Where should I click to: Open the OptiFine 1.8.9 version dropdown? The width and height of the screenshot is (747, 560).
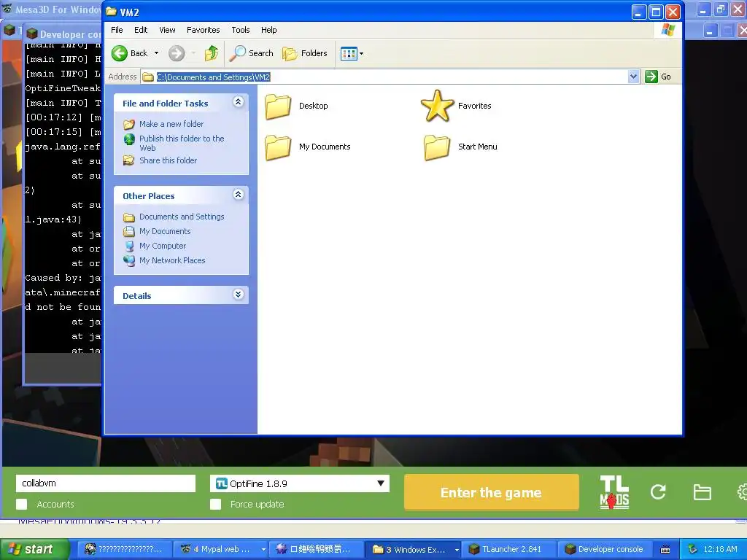click(x=300, y=483)
